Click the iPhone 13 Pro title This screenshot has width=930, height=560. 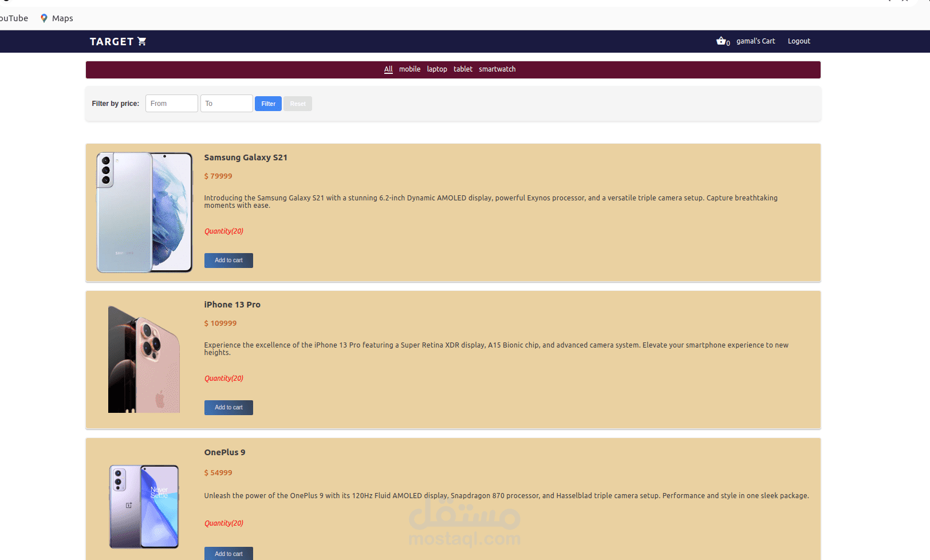point(232,305)
